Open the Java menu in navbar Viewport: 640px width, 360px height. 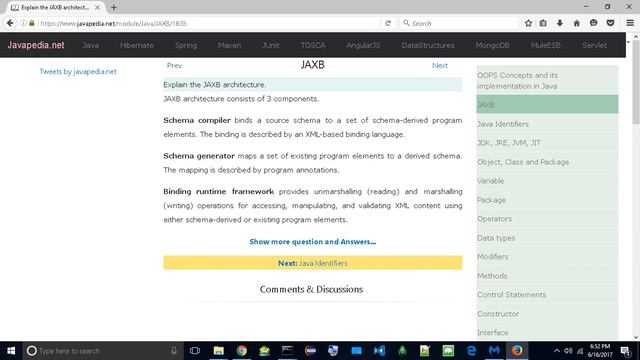[x=91, y=45]
